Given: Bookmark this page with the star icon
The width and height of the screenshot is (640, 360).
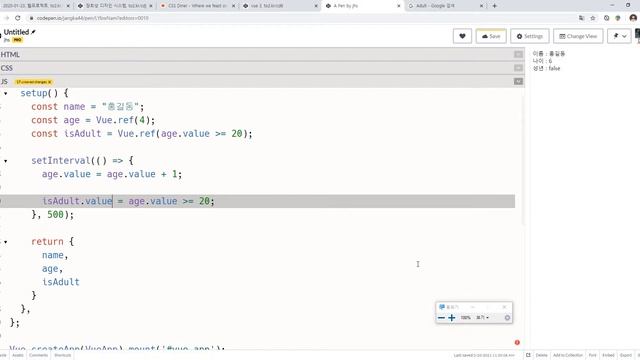Looking at the screenshot, I should (593, 18).
